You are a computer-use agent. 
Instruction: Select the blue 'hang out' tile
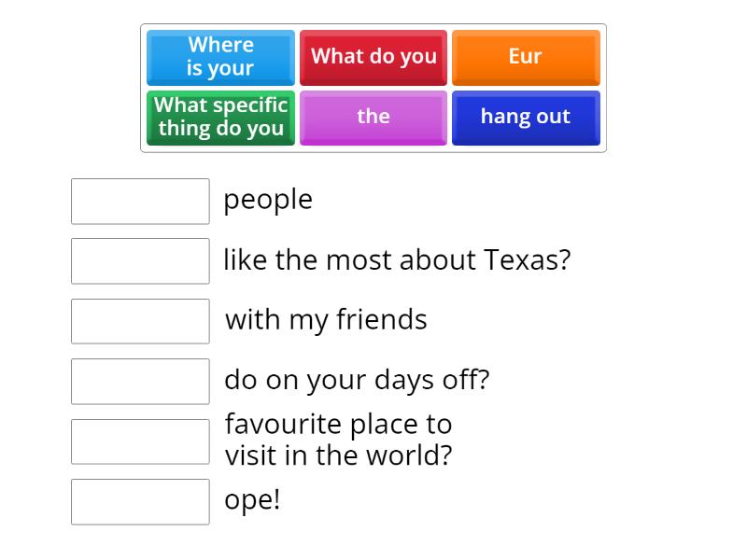pyautogui.click(x=526, y=118)
